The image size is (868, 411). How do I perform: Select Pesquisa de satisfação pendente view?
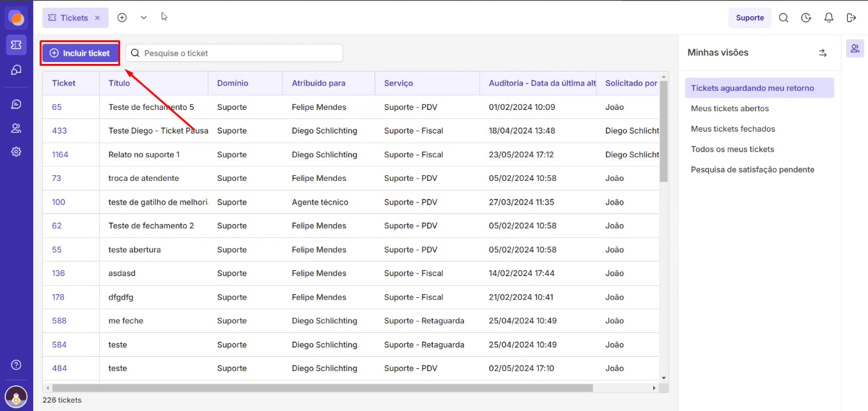[753, 170]
